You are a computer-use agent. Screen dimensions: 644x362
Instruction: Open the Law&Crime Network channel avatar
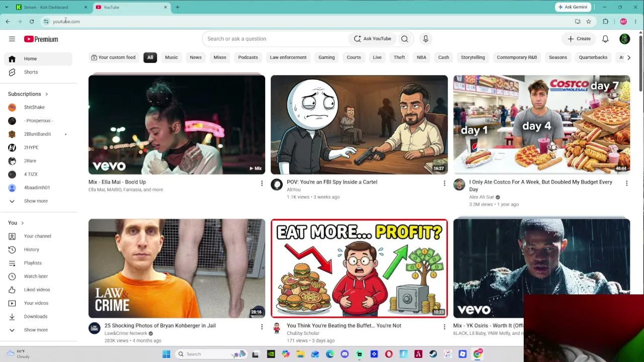pos(94,328)
